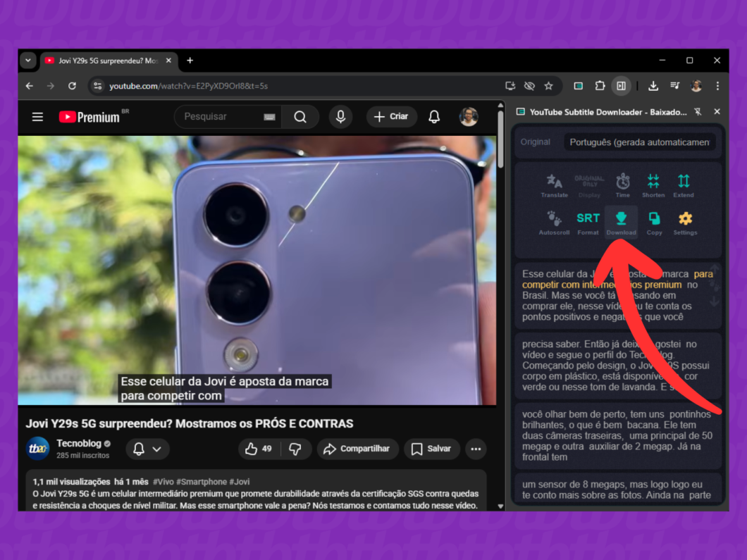Click the Translate subtitles icon
The height and width of the screenshot is (560, 747).
[554, 185]
